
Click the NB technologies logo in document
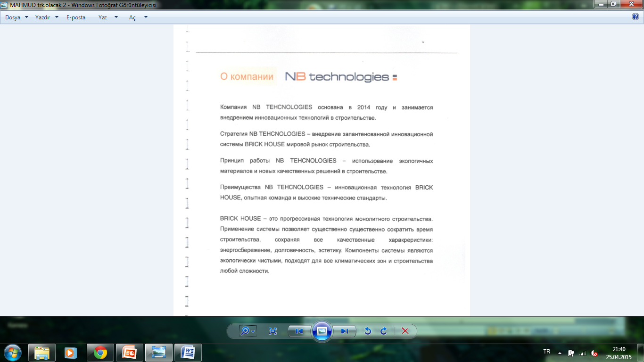341,77
